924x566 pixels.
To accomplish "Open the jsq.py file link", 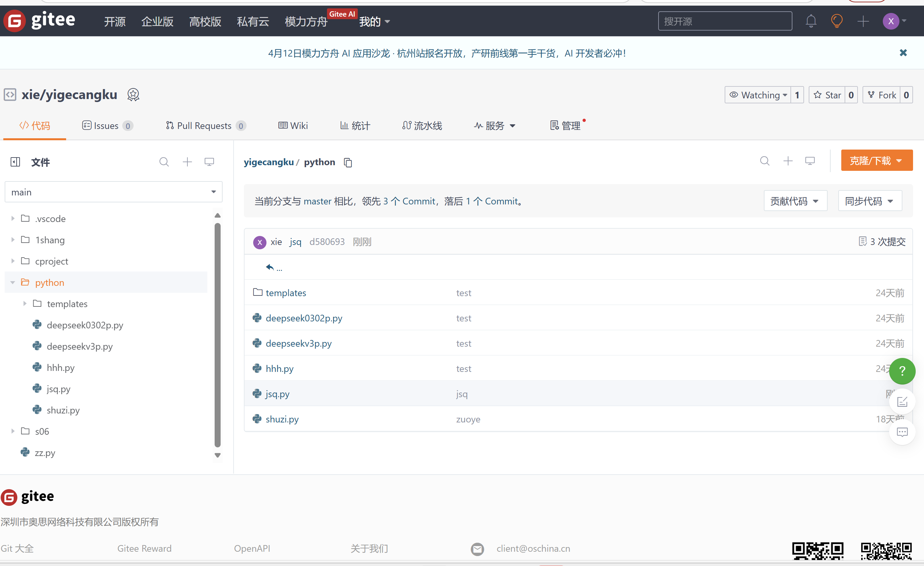I will (x=277, y=394).
